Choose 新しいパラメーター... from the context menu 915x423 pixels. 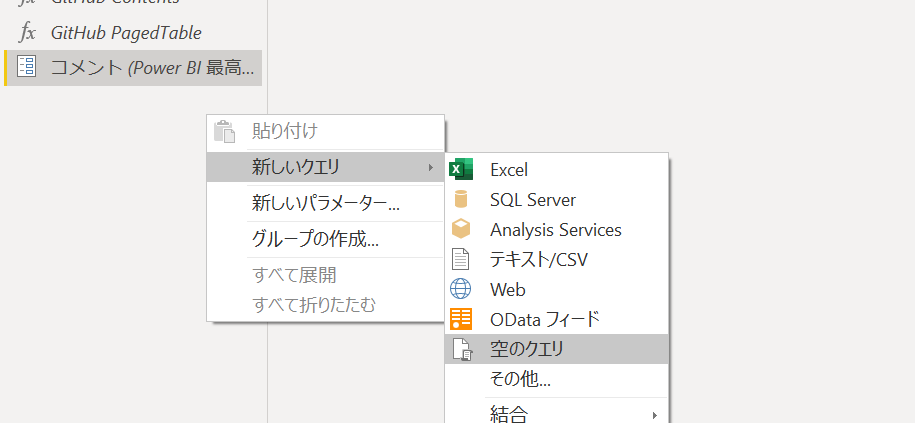326,204
